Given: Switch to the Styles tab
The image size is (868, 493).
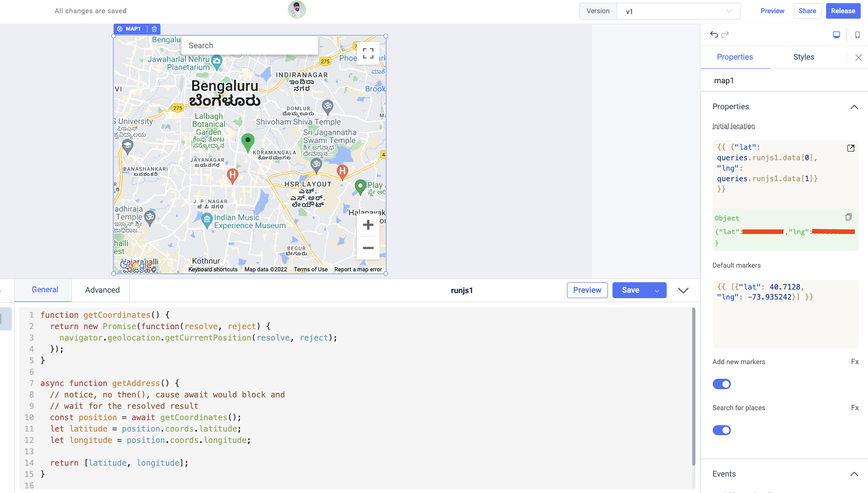Looking at the screenshot, I should [x=803, y=57].
